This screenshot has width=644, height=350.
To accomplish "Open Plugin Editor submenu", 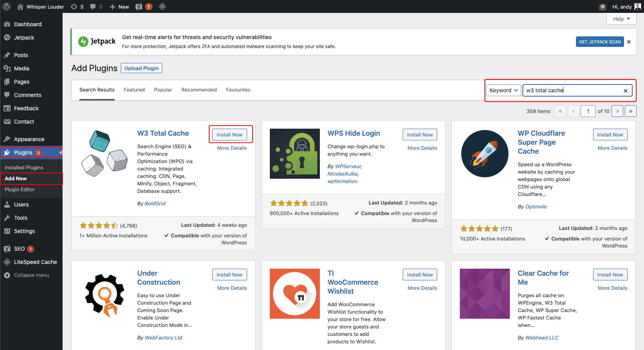I will click(20, 189).
